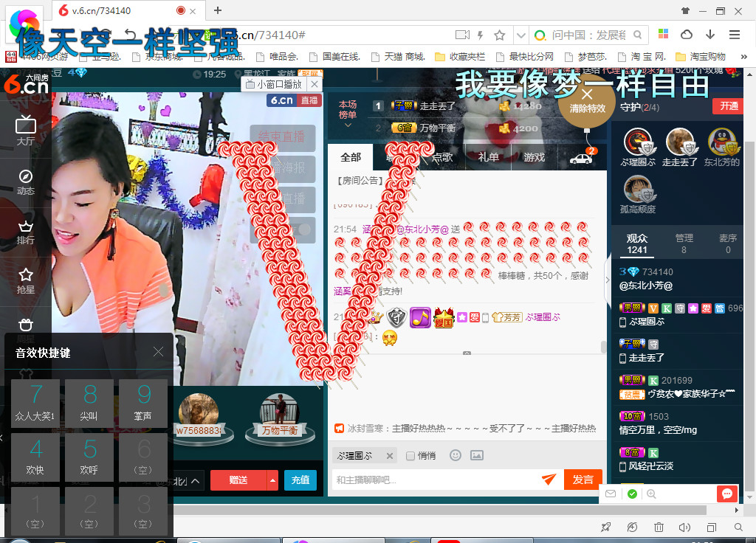Close the 小窗口播放 popup
Image resolution: width=756 pixels, height=543 pixels.
315,84
